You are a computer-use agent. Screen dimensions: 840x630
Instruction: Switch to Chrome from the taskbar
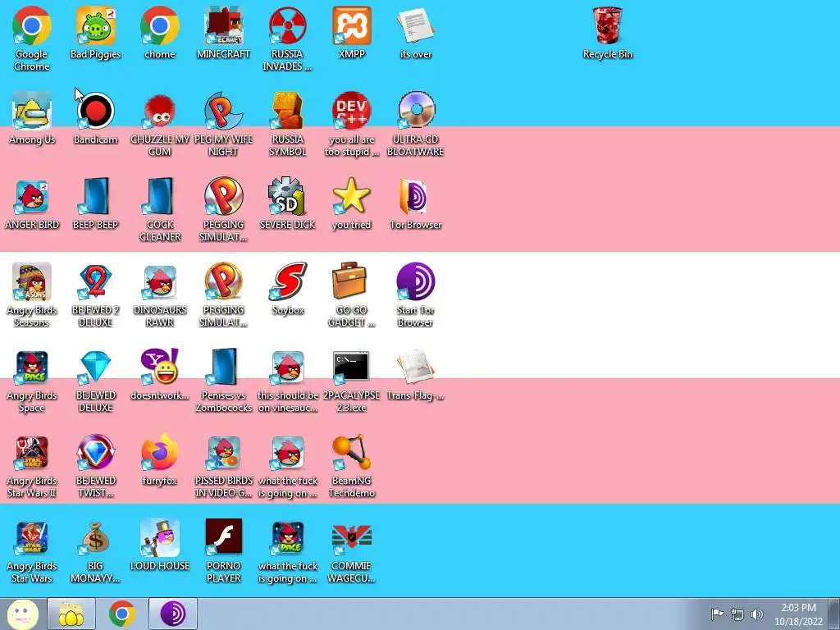point(122,614)
